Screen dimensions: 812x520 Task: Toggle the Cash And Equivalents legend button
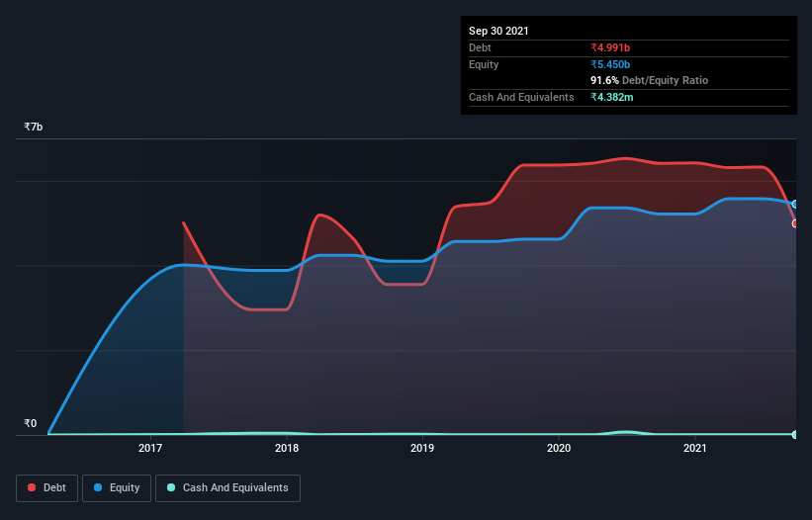[x=227, y=488]
